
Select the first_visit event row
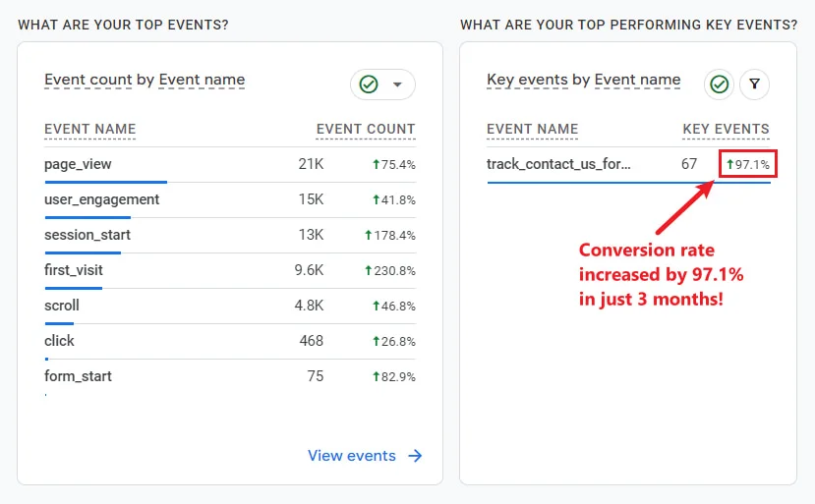[x=73, y=270]
